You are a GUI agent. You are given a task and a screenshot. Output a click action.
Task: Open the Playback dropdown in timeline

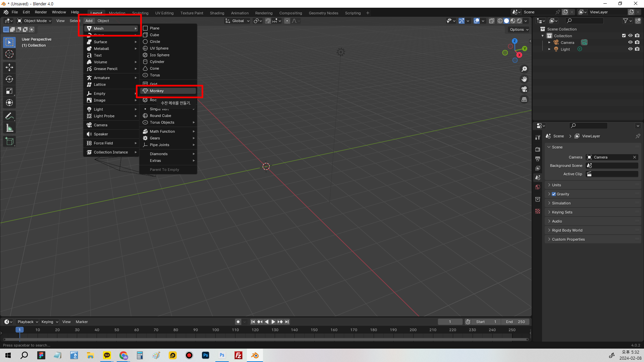point(28,322)
